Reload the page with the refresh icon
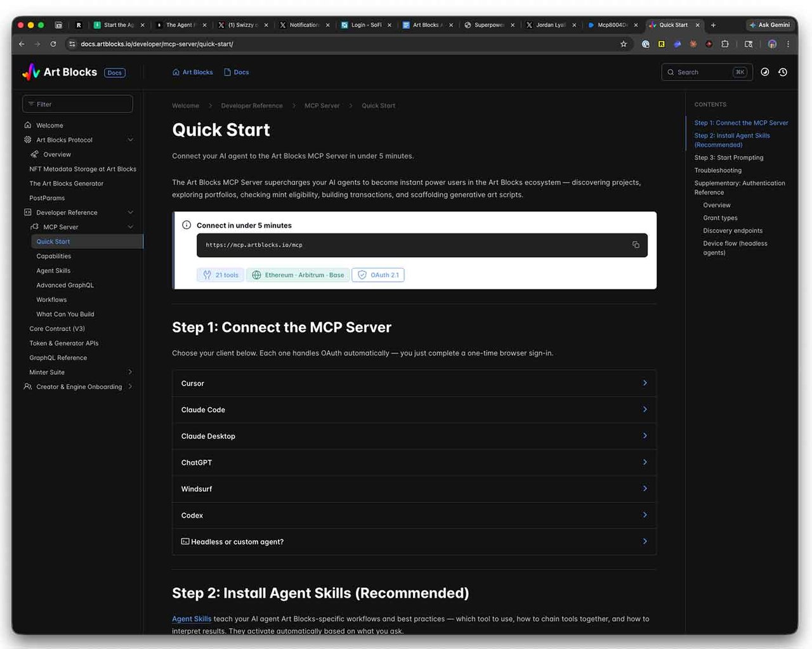This screenshot has height=649, width=812. [x=53, y=44]
